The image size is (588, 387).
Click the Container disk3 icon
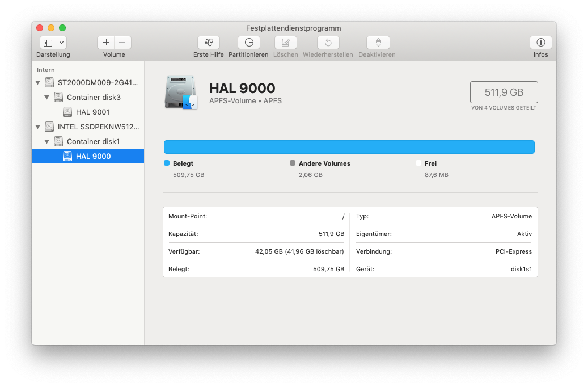(x=58, y=97)
